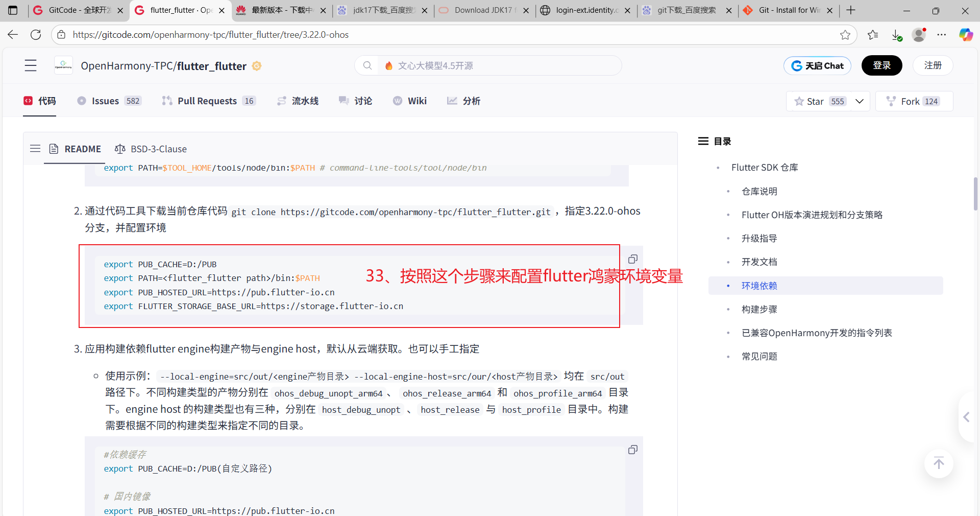
Task: Close the Git - Install for Windows tab
Action: (829, 10)
